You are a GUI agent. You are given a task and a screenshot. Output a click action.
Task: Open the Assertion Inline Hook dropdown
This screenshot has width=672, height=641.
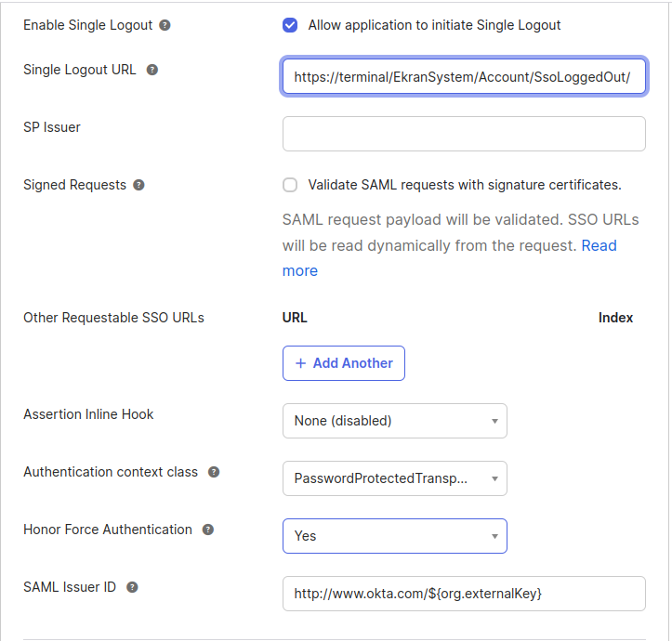pos(394,421)
